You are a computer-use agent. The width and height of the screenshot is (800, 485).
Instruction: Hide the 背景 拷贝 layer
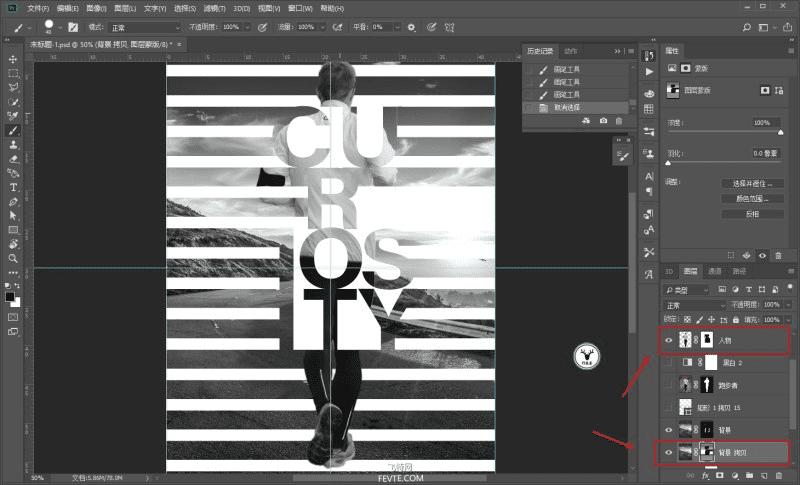pyautogui.click(x=668, y=452)
